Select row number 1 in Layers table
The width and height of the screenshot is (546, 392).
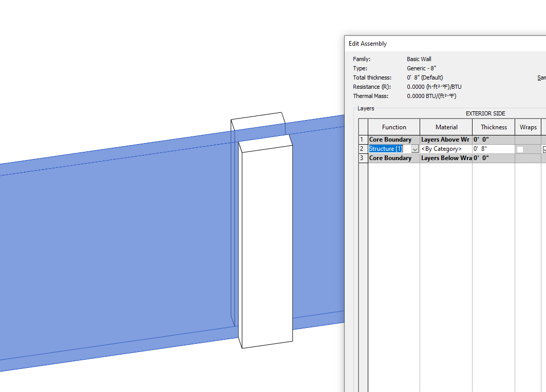(x=363, y=140)
